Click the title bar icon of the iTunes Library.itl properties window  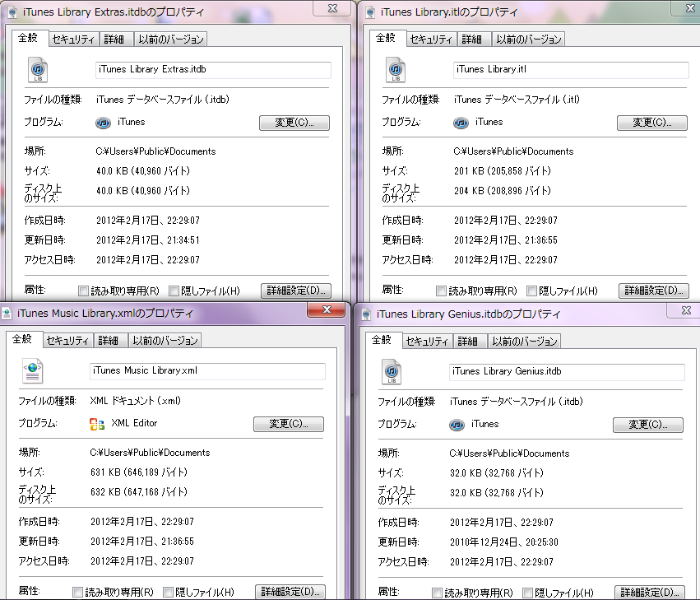[370, 12]
